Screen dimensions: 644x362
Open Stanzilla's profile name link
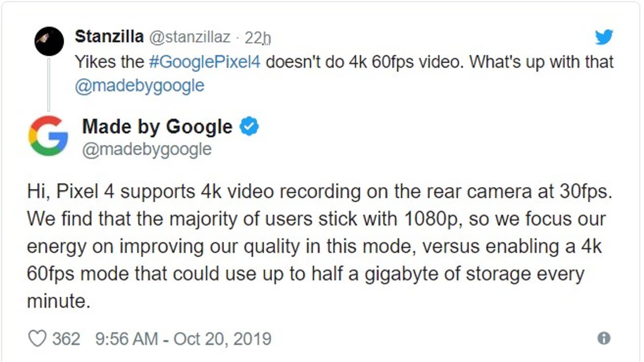tap(109, 37)
